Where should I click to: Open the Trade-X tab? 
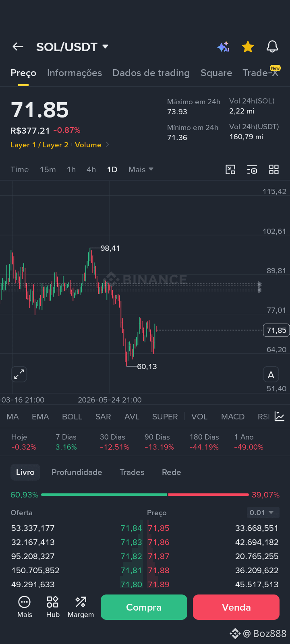(x=261, y=73)
